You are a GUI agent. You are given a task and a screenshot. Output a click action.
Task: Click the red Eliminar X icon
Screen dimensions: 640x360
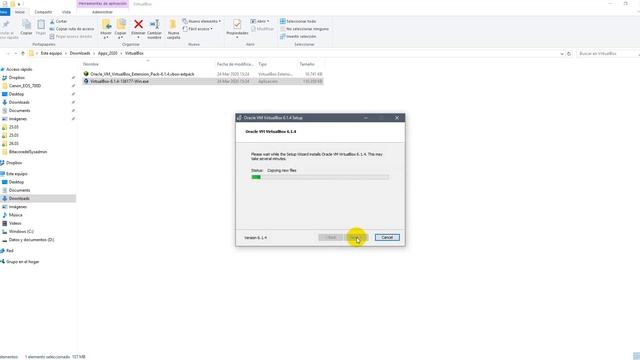(138, 24)
